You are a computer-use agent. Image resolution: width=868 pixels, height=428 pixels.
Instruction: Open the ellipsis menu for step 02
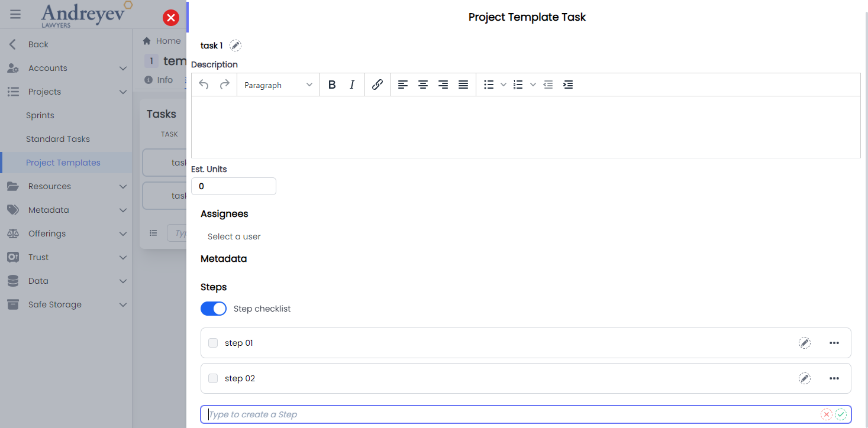pyautogui.click(x=834, y=378)
